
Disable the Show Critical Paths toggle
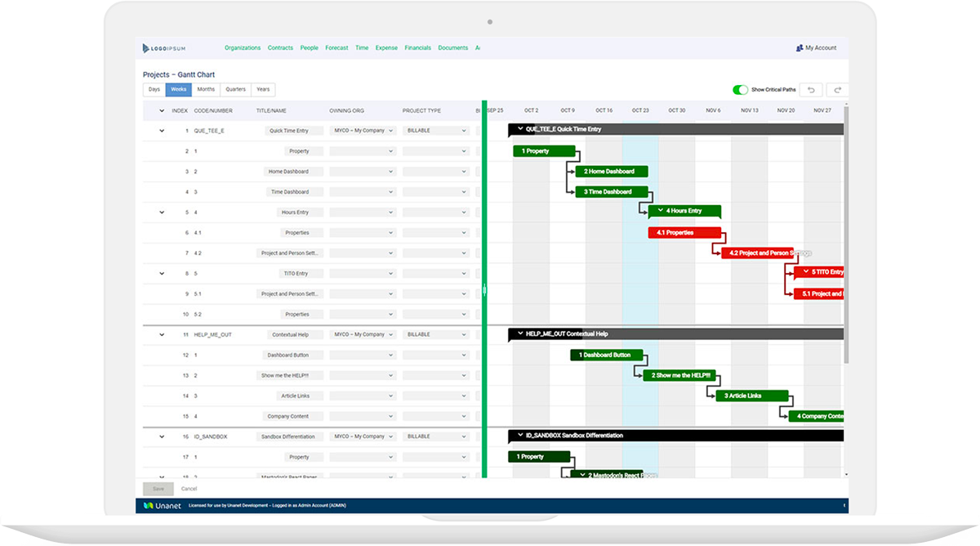[x=740, y=90]
